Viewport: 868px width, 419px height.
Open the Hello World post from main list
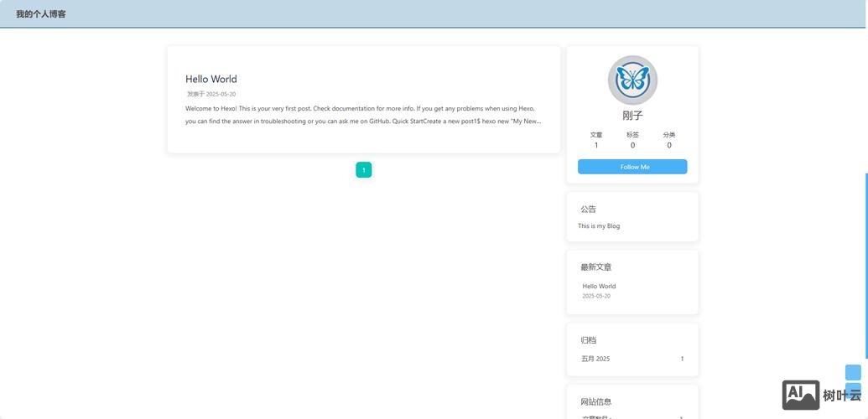[x=211, y=80]
